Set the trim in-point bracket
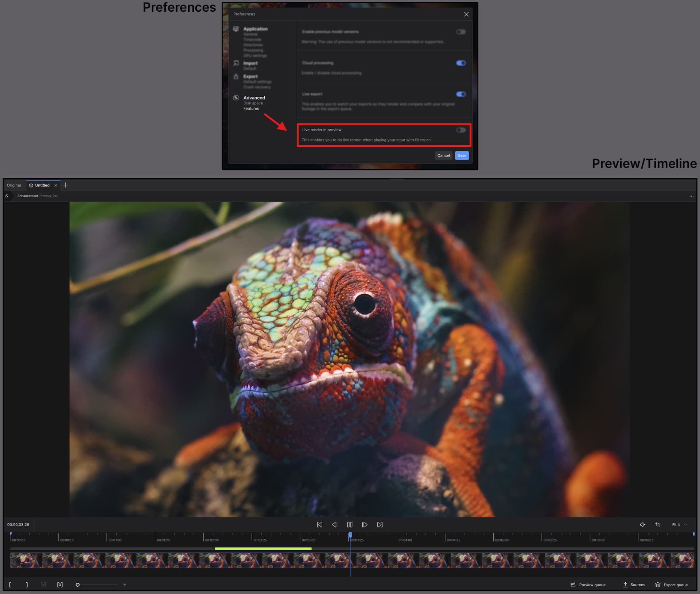Image resolution: width=700 pixels, height=594 pixels. pyautogui.click(x=10, y=585)
